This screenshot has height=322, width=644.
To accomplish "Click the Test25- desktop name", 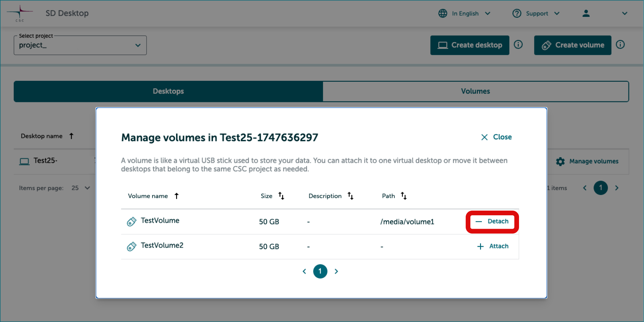I will pos(46,161).
